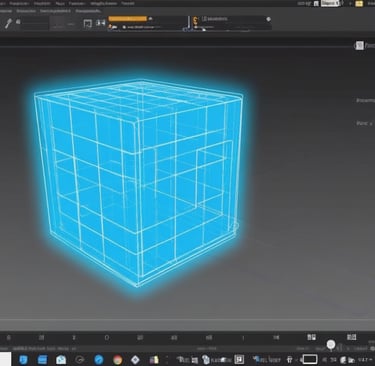This screenshot has height=366, width=375.
Task: Open the stacked files icon on the taskbar
Action: pyautogui.click(x=154, y=360)
